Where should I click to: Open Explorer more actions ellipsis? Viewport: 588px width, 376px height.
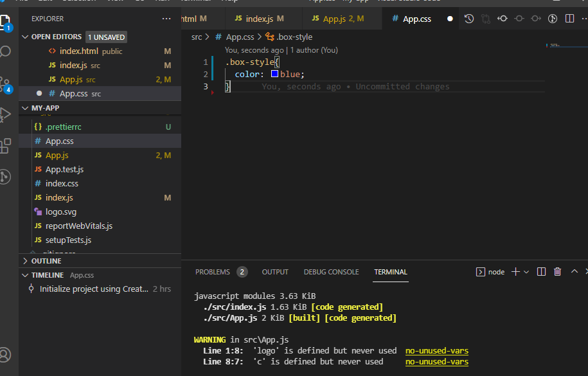pos(166,19)
